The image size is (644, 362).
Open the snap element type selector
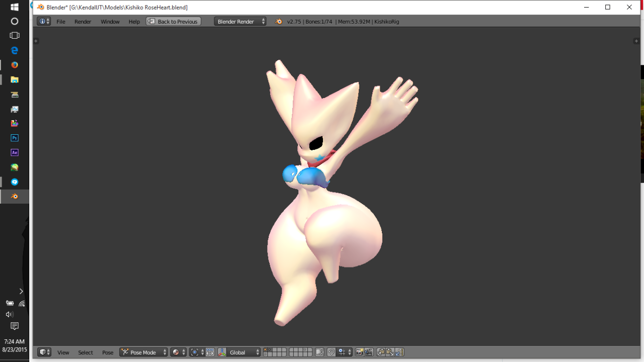[x=344, y=352]
